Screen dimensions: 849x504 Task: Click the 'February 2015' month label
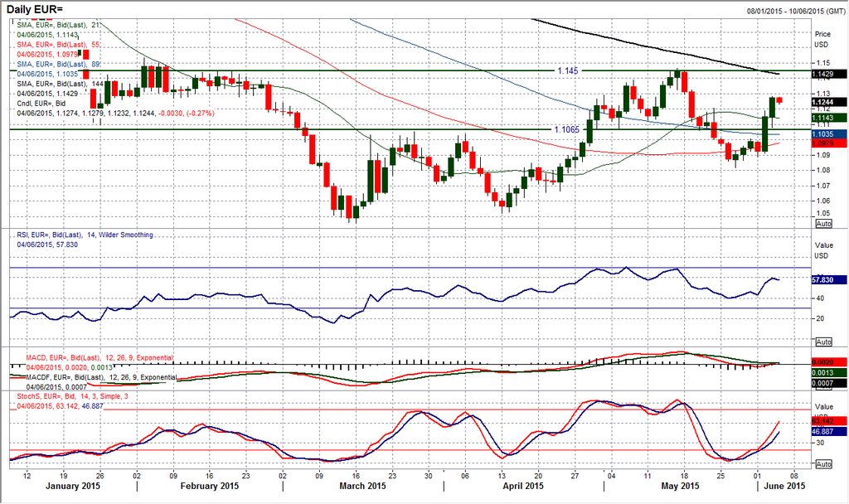click(x=210, y=486)
